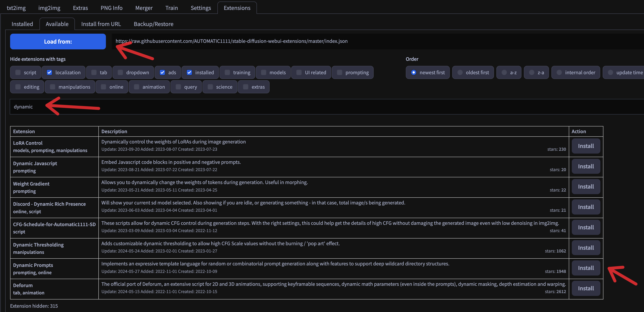Check the animation tag filter
Image resolution: width=644 pixels, height=312 pixels.
coord(137,87)
